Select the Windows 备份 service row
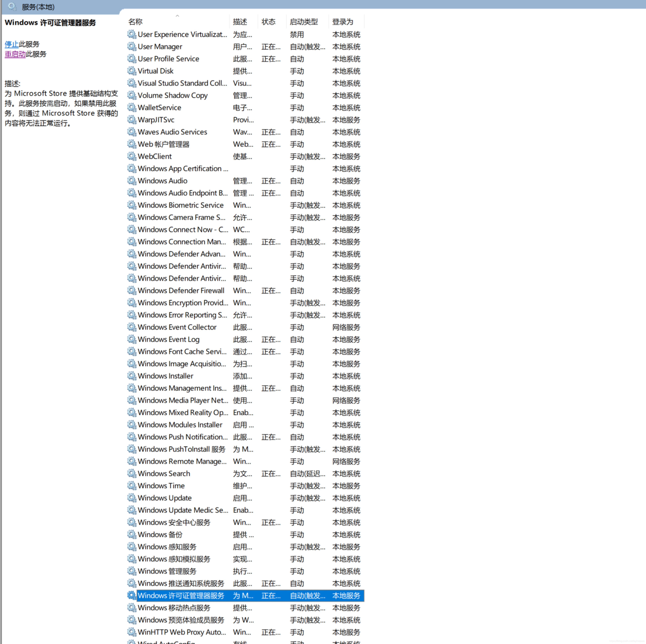This screenshot has height=644, width=646. [160, 535]
